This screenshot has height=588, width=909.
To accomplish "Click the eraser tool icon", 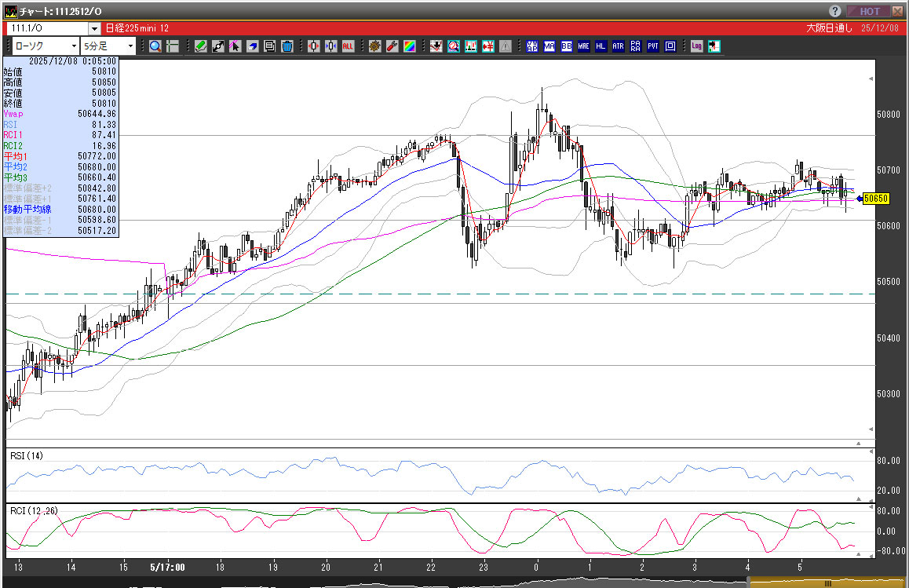I will pyautogui.click(x=253, y=46).
